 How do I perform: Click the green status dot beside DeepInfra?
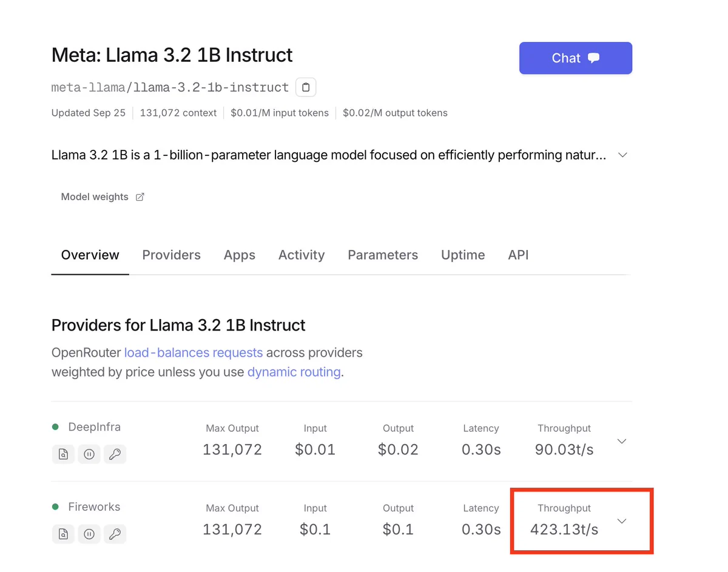pyautogui.click(x=55, y=427)
